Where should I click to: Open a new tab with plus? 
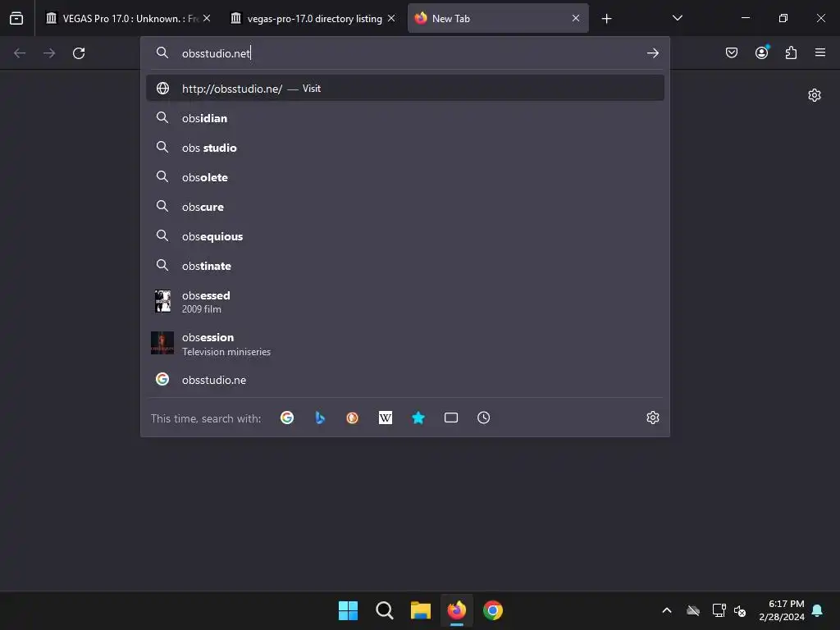606,19
